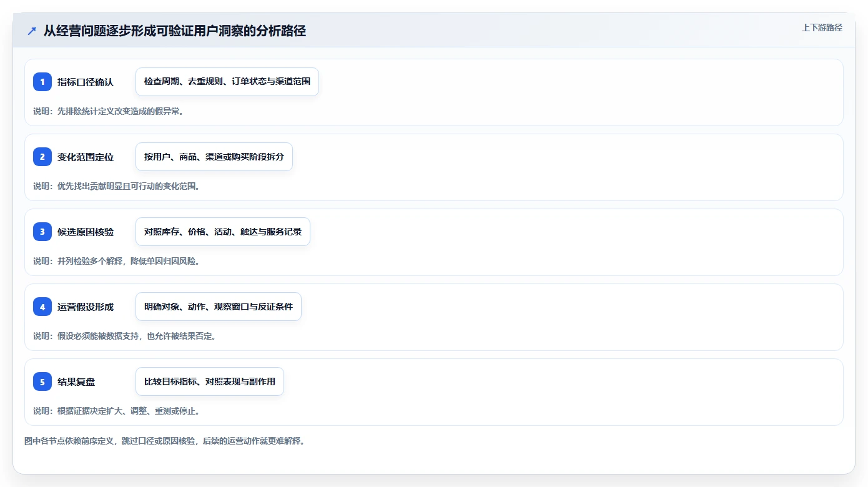
Task: Click the step 5 number badge
Action: pyautogui.click(x=42, y=381)
